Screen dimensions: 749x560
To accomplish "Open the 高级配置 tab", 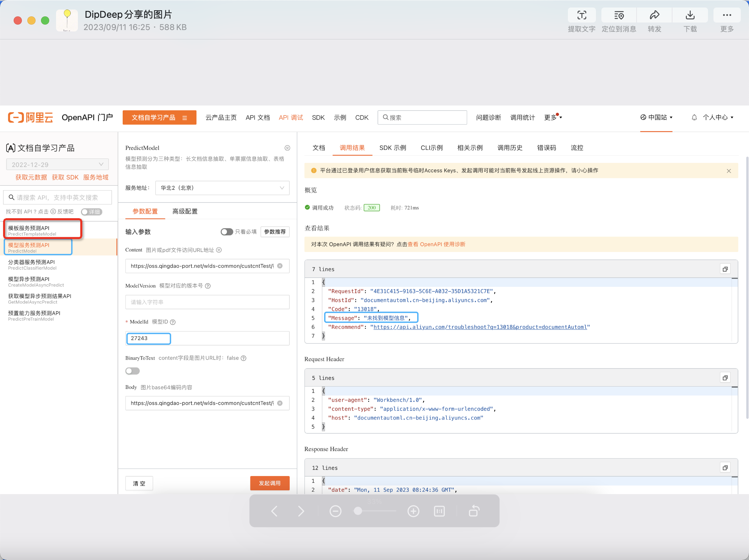I will [185, 211].
